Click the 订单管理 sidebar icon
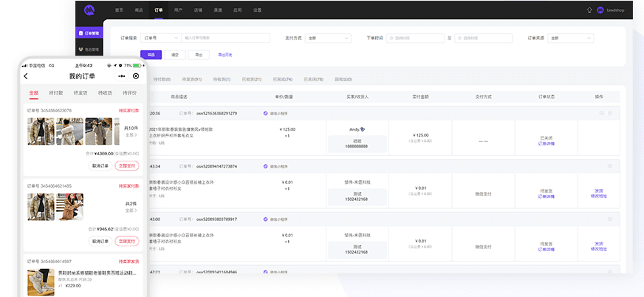Viewport: 644px width, 297px height. [81, 33]
